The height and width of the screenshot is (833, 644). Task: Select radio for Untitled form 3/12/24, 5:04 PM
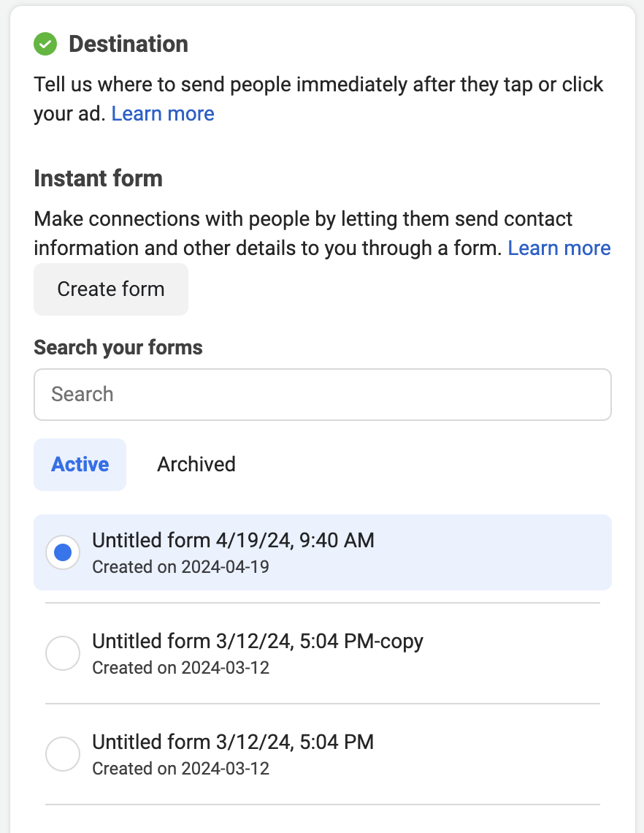click(63, 754)
